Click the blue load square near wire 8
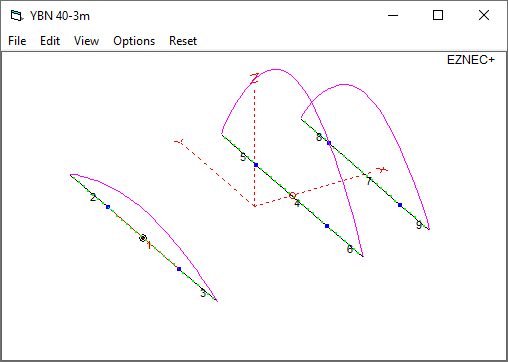 329,143
